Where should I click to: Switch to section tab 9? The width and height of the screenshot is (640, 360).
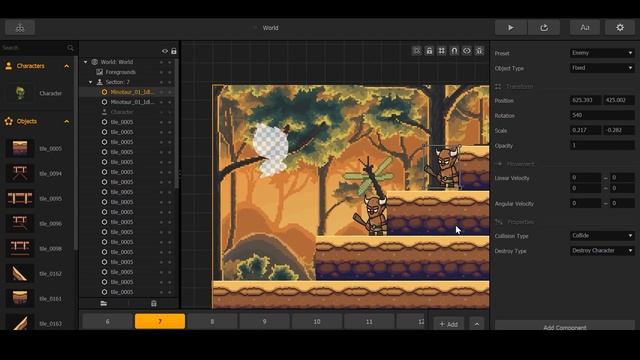pos(264,322)
